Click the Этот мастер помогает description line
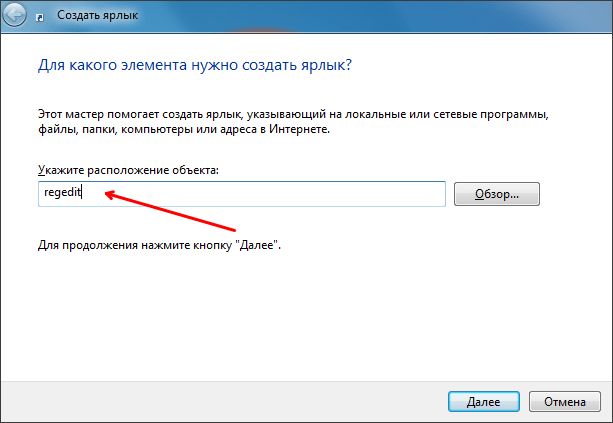 [293, 114]
